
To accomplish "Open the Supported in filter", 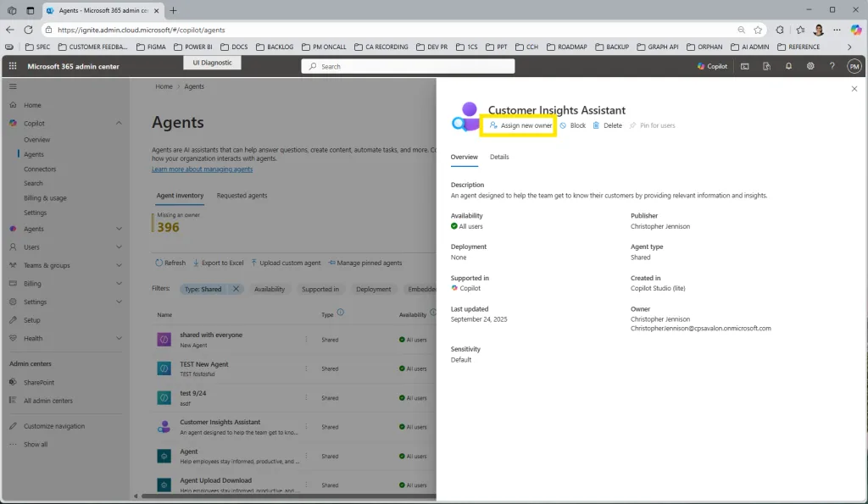I will (320, 289).
